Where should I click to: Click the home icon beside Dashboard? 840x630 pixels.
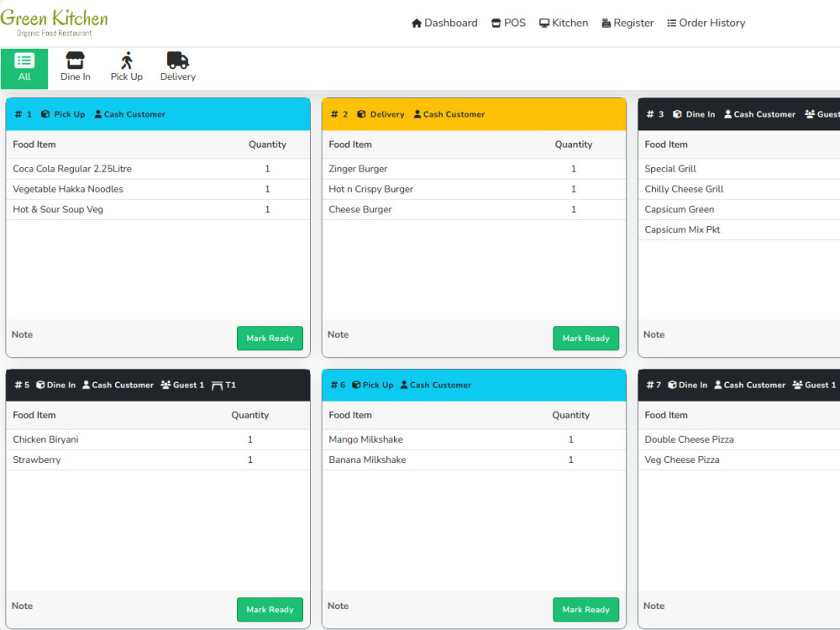(417, 23)
